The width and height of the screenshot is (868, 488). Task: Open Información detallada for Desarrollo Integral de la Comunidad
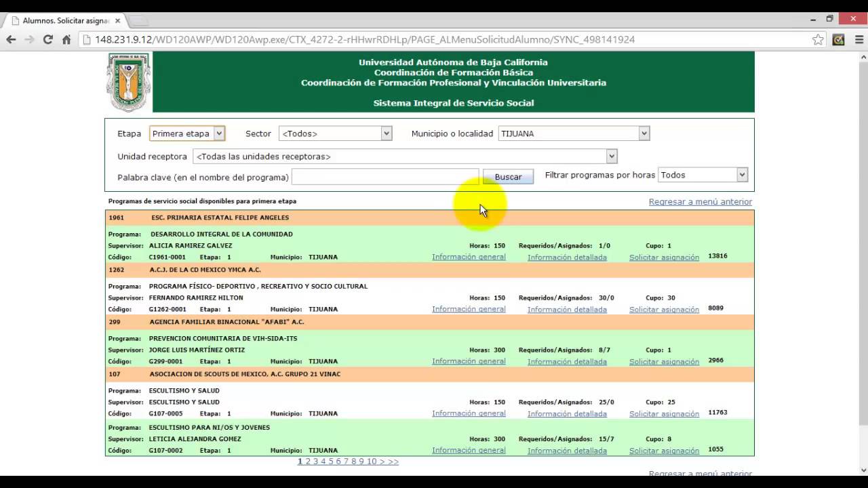click(567, 258)
